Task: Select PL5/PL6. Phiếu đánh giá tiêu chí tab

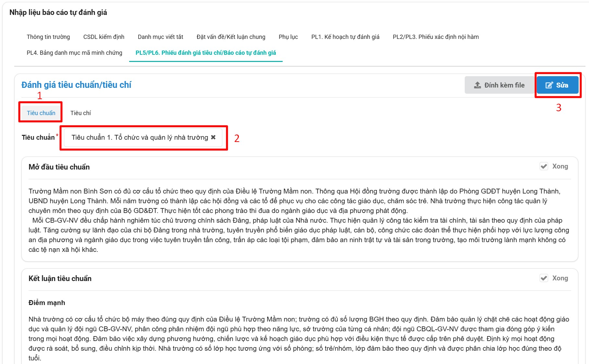Action: tap(206, 53)
